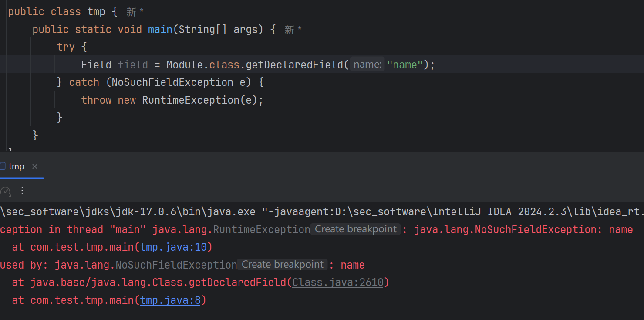This screenshot has width=644, height=320.
Task: Place cursor on getDeclaredField method call
Action: [295, 65]
